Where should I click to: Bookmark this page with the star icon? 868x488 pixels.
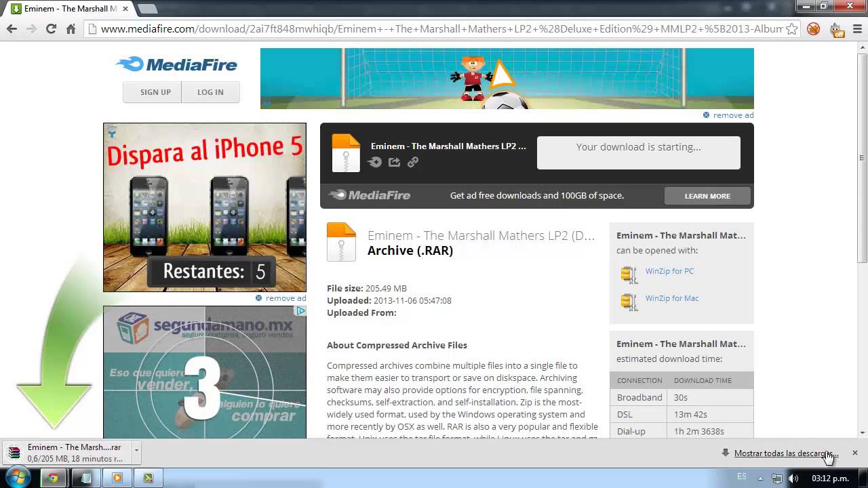[791, 29]
